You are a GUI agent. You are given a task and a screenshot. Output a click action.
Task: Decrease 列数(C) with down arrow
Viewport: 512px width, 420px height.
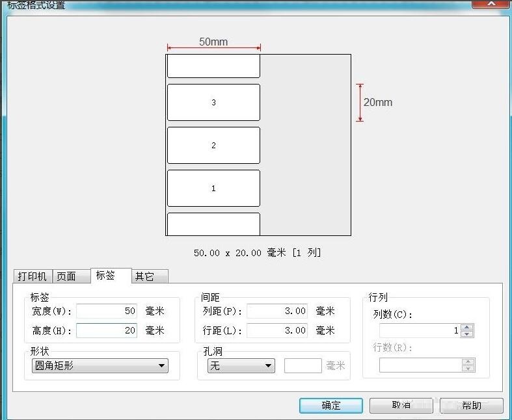pos(467,334)
